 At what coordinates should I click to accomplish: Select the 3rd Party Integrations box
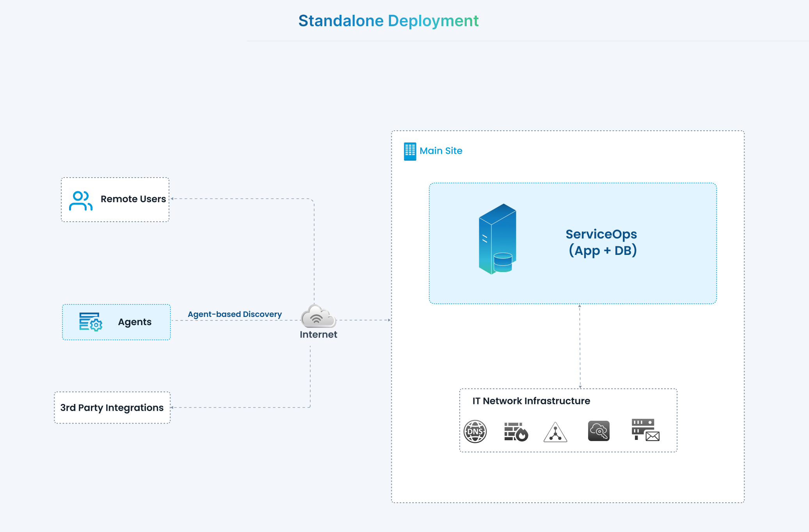[x=112, y=407]
